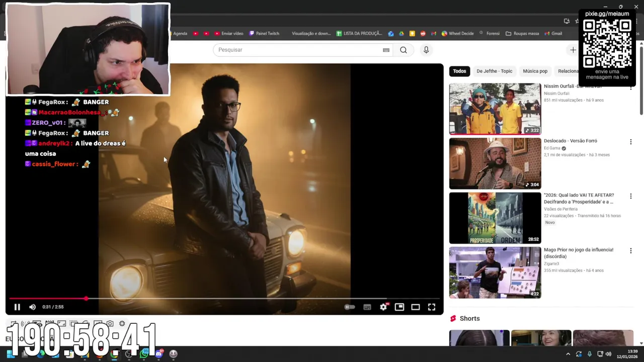Click the yellow Google Keep bookmark icon

412,34
